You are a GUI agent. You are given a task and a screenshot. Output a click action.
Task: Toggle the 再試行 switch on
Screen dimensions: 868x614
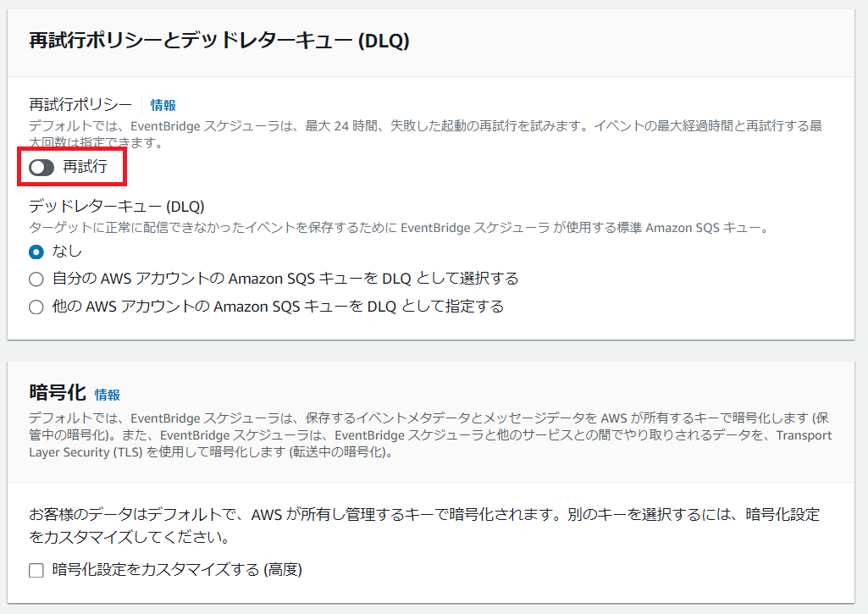[41, 168]
